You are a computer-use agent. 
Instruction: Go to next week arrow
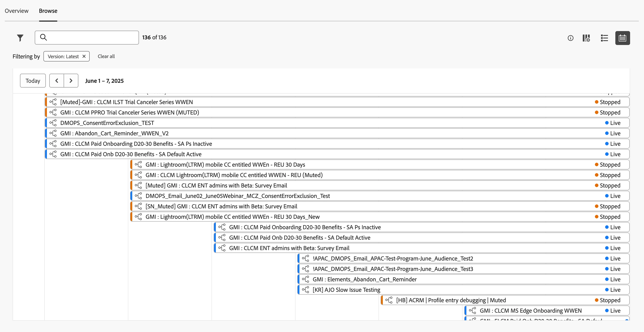[x=71, y=81]
